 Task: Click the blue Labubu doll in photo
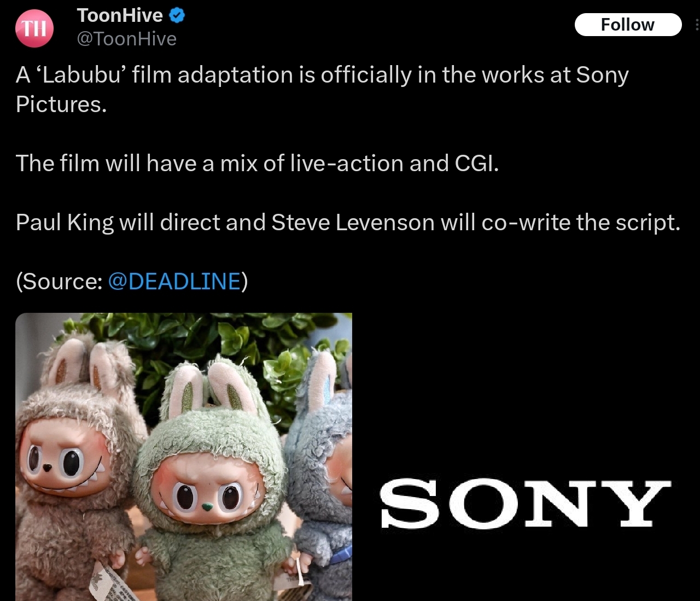[323, 470]
